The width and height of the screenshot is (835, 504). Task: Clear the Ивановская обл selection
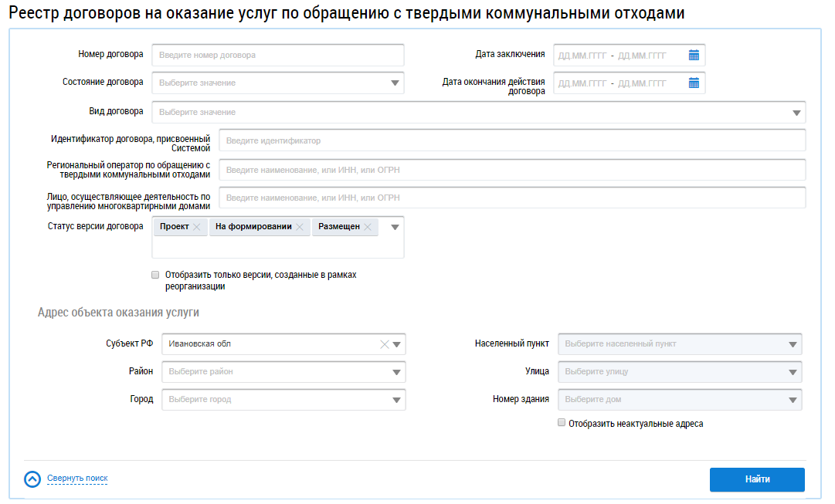(384, 344)
